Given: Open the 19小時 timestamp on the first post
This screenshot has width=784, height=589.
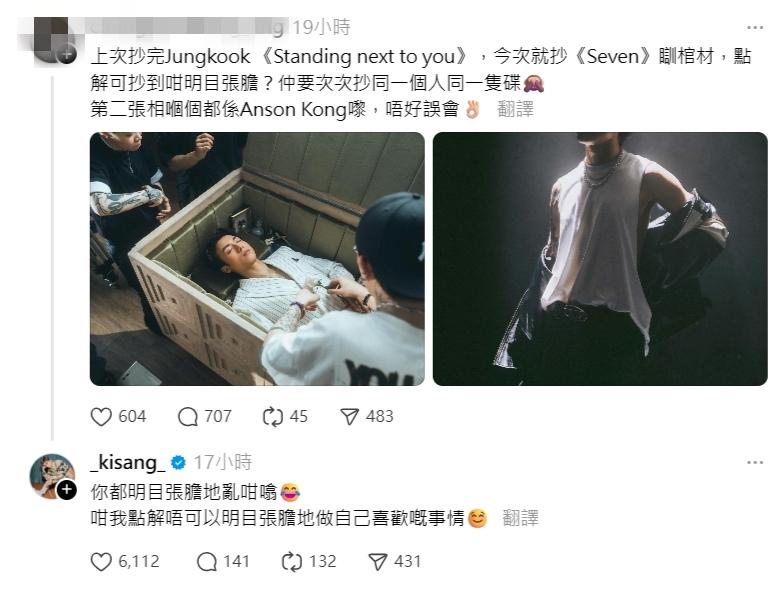Looking at the screenshot, I should (x=322, y=28).
